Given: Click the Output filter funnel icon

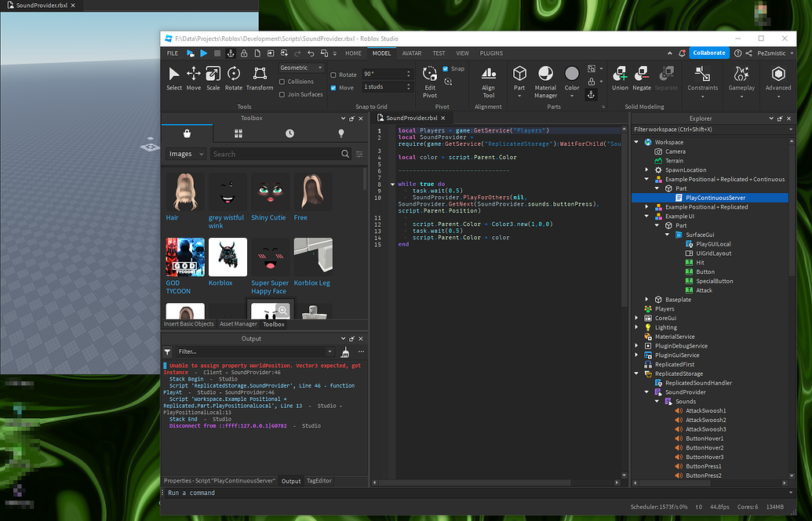Looking at the screenshot, I should point(167,352).
